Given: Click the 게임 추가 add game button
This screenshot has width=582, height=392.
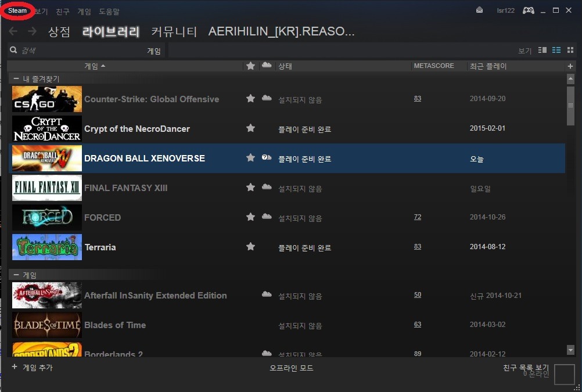Looking at the screenshot, I should coord(33,368).
